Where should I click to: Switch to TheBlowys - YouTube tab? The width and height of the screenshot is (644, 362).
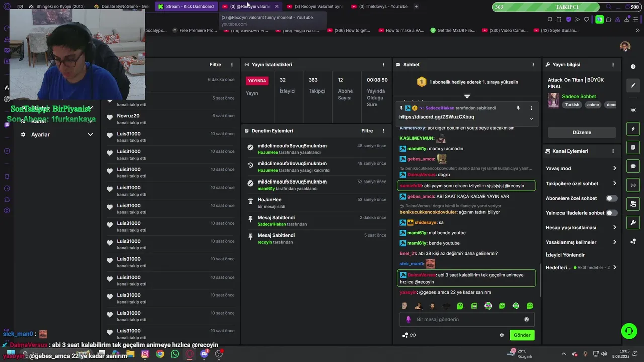[x=379, y=6]
